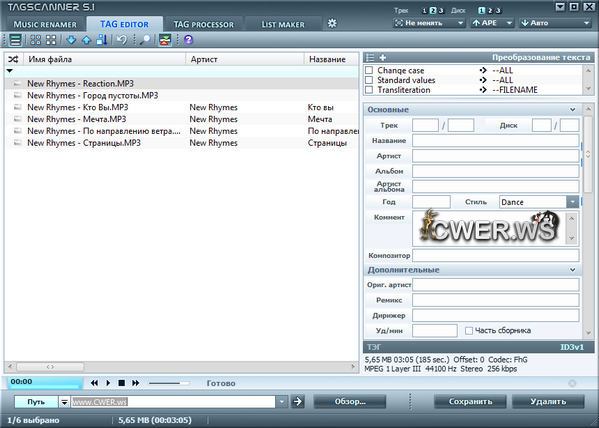Viewport: 599px width, 428px height.
Task: Adjust the player volume slider
Action: click(x=169, y=383)
